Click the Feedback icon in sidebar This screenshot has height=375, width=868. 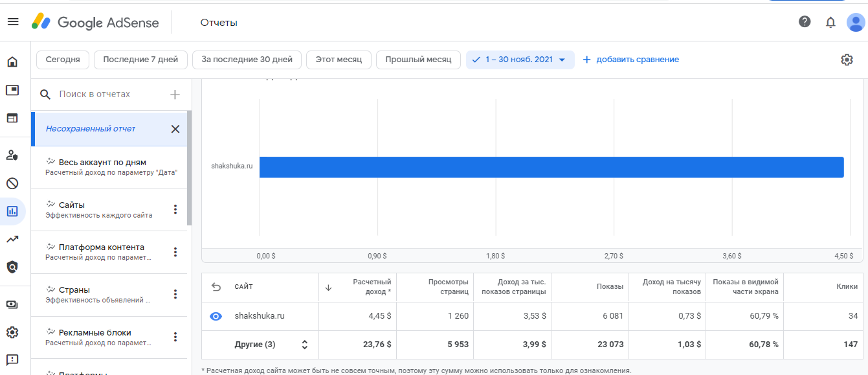pyautogui.click(x=12, y=359)
